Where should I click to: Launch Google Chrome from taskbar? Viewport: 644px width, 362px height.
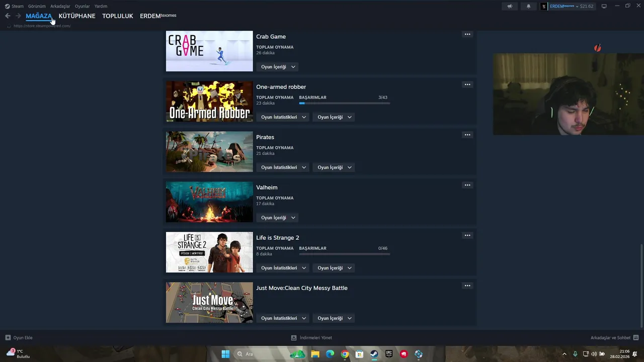pos(345,354)
